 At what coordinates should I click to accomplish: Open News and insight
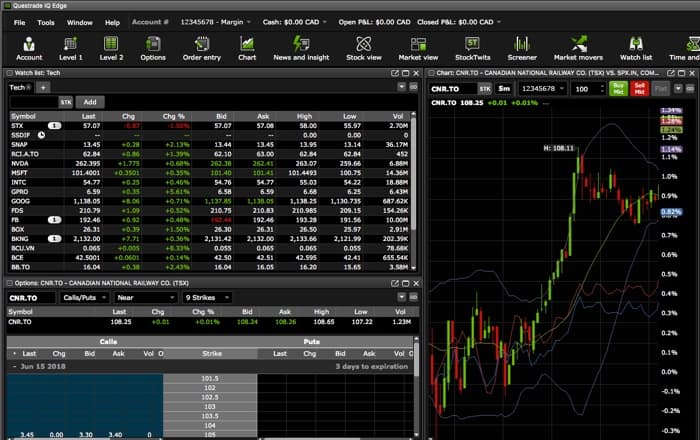pyautogui.click(x=301, y=49)
